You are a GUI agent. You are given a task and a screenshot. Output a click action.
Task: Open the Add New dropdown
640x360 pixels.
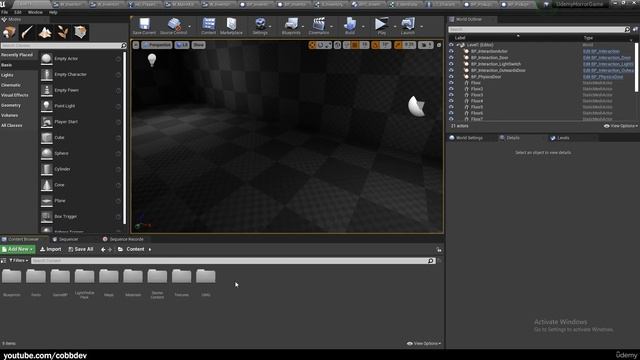point(18,249)
